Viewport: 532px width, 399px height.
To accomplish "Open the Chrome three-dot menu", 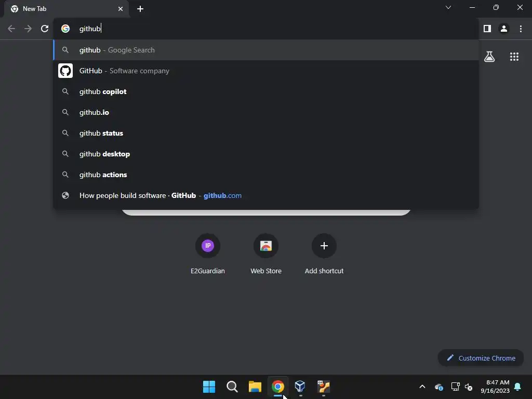I will click(x=521, y=29).
